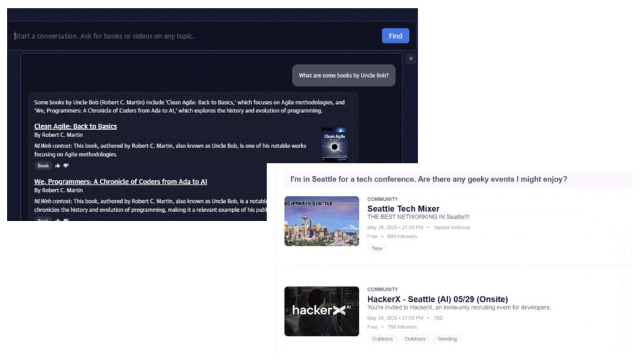644x362 pixels.
Task: Open 'We, Programmers: A Chronicle of Coders' link
Action: [x=120, y=182]
